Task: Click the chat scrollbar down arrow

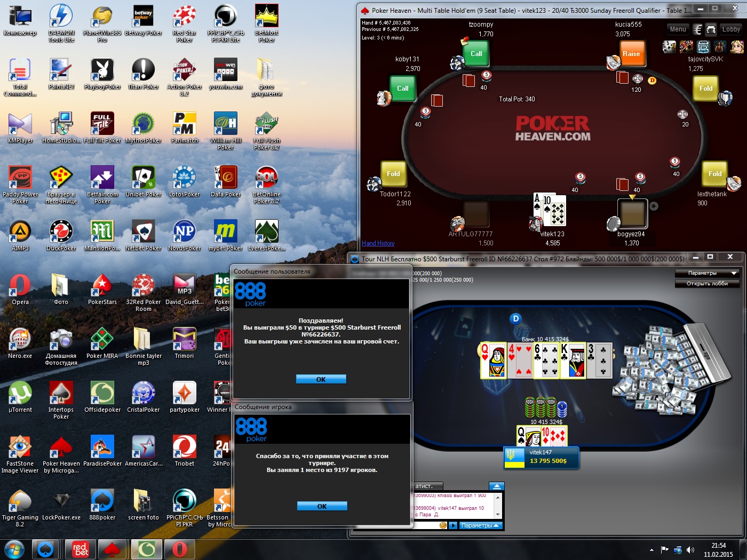Action: 498,515
